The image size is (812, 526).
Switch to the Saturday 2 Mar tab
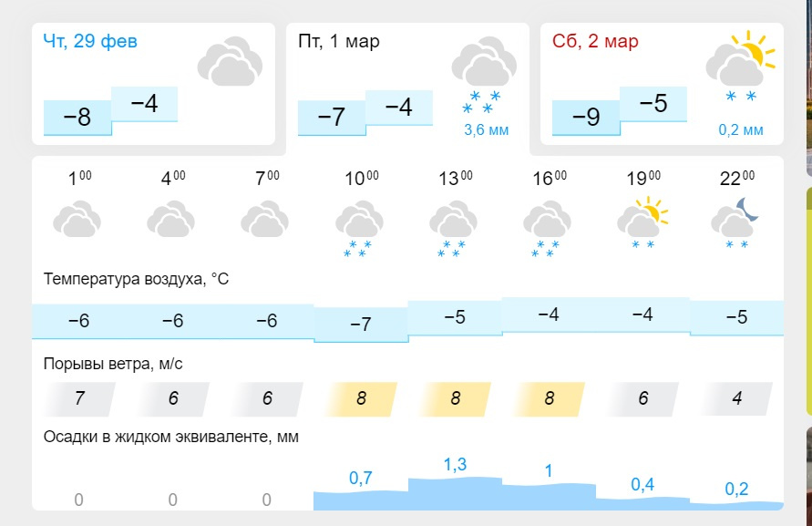click(596, 42)
